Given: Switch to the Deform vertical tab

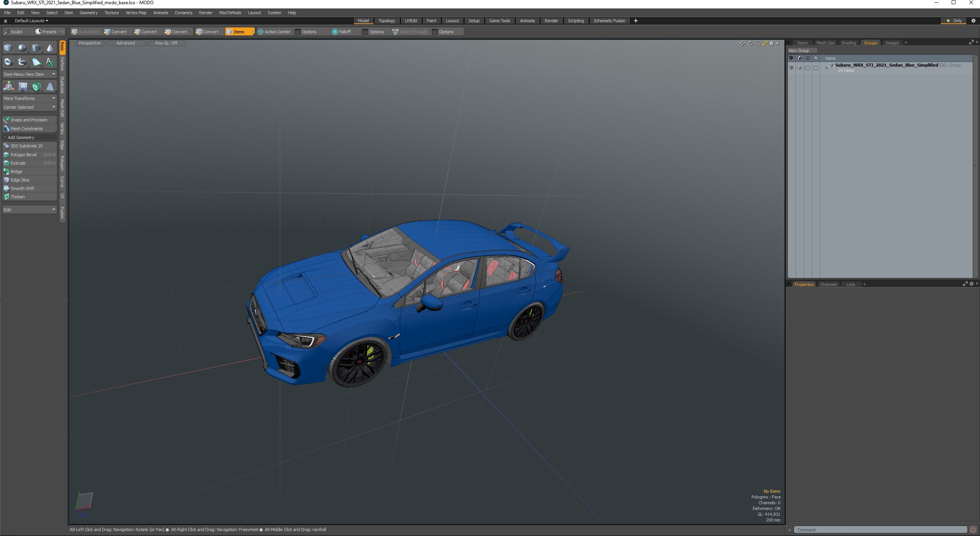Looking at the screenshot, I should point(62,64).
